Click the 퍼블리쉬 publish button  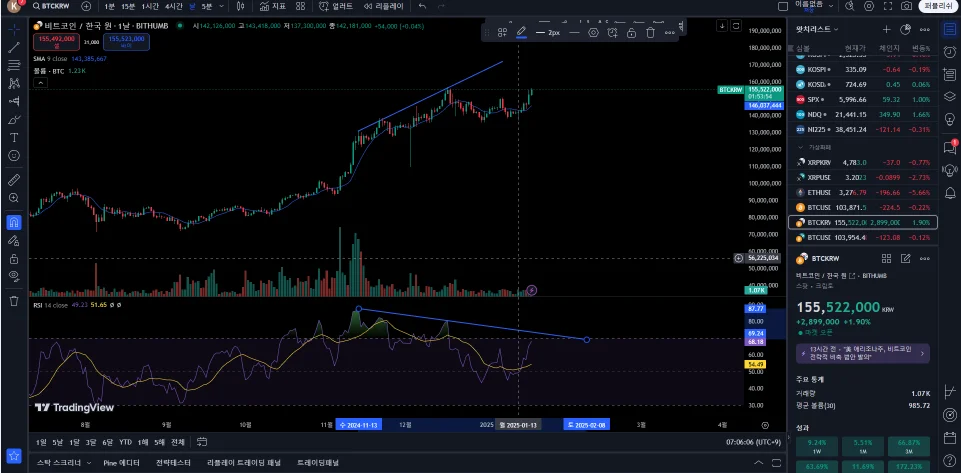(936, 6)
